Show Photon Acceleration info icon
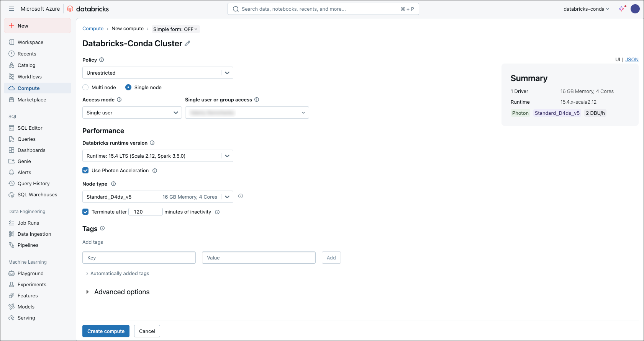 (x=155, y=171)
